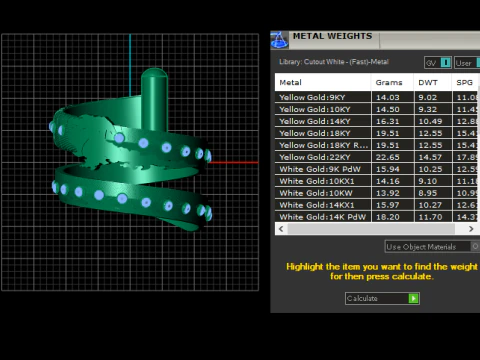Toggle the User library switch
Image resolution: width=480 pixels, height=360 pixels.
pyautogui.click(x=467, y=63)
